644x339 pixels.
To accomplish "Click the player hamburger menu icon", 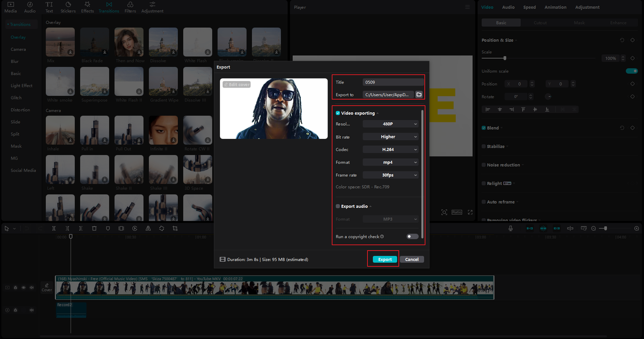I will click(467, 7).
